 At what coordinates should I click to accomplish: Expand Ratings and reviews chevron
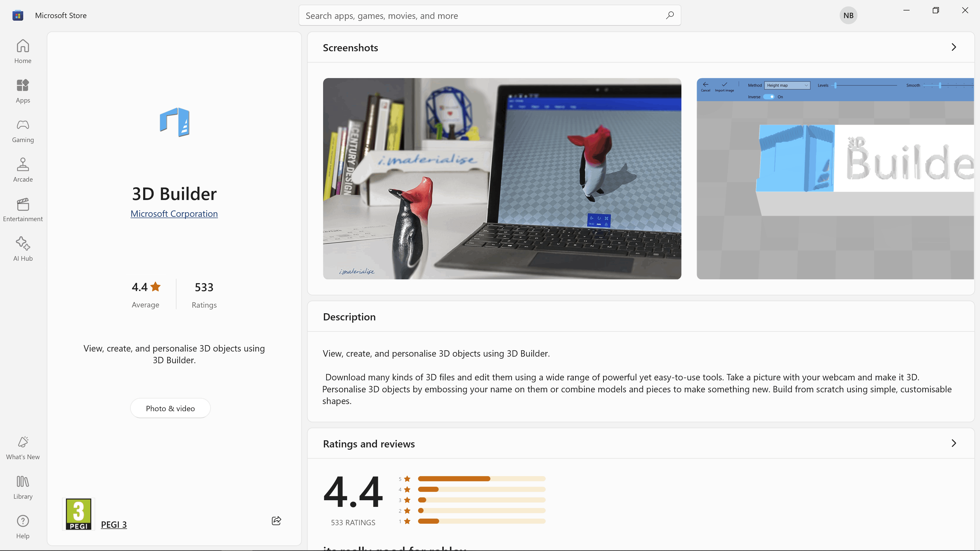click(x=953, y=443)
